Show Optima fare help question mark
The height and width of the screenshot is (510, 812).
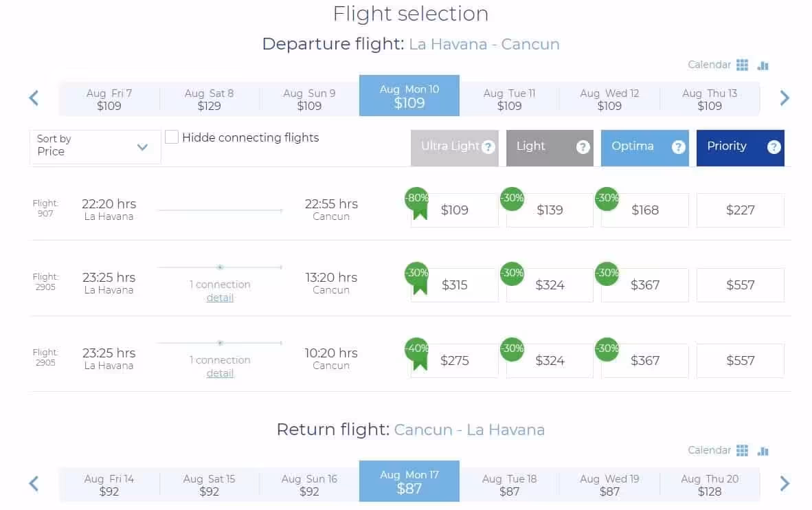tap(679, 147)
